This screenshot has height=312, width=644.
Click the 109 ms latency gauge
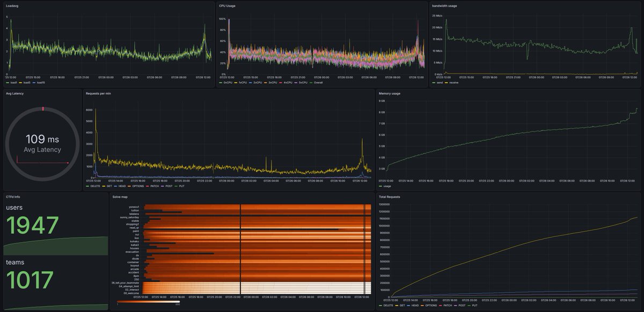coord(42,143)
